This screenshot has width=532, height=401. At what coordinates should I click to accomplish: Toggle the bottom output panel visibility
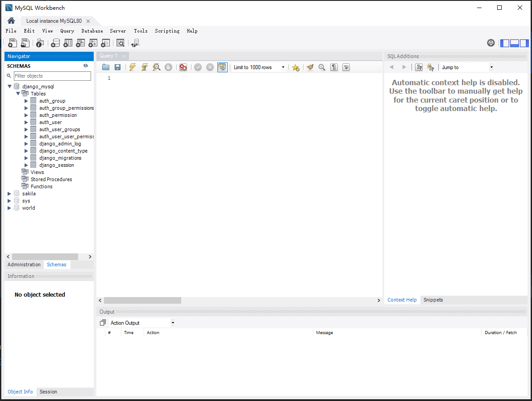[x=514, y=43]
